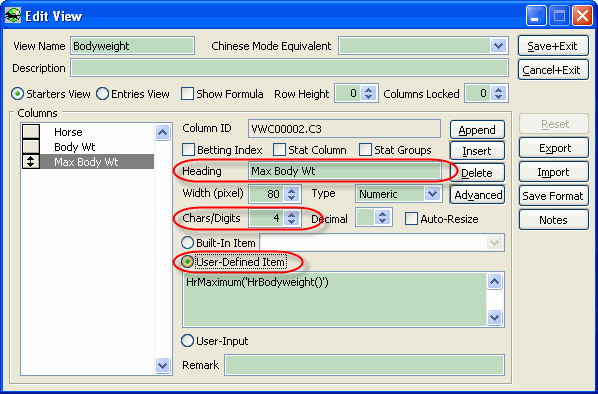Click the Save+Exit button
This screenshot has height=394, width=598.
553,46
